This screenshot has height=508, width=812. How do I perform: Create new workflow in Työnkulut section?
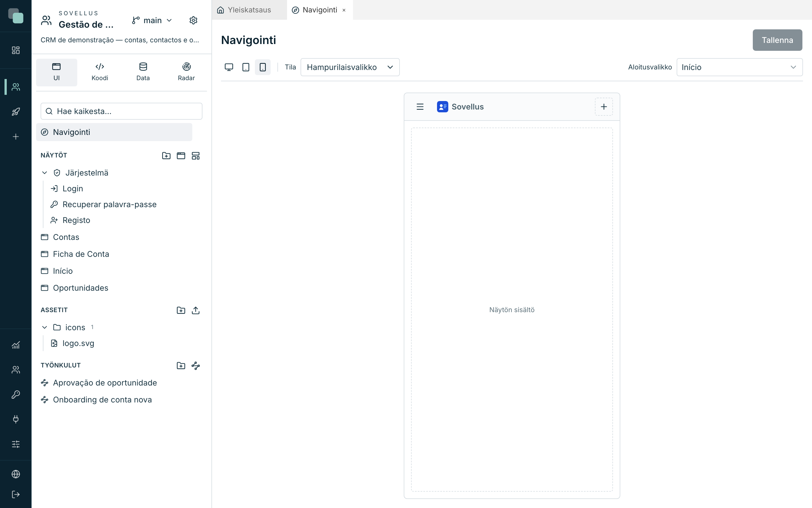[x=196, y=365]
